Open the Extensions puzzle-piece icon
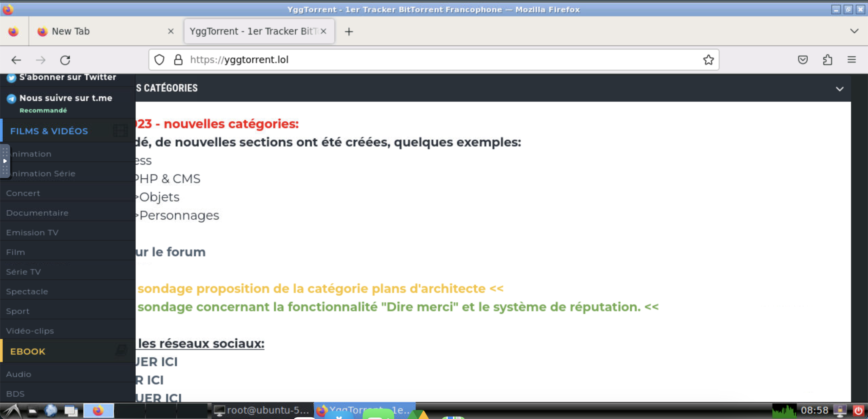 click(827, 60)
